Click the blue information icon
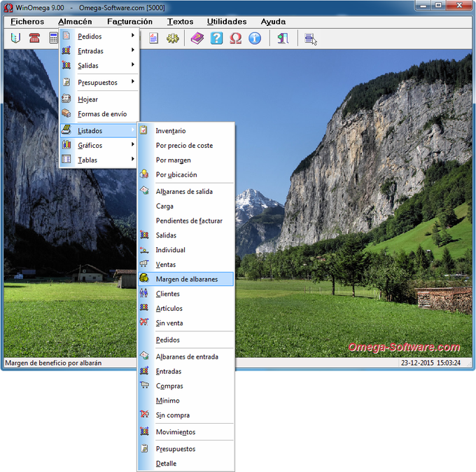The width and height of the screenshot is (476, 472). point(255,39)
